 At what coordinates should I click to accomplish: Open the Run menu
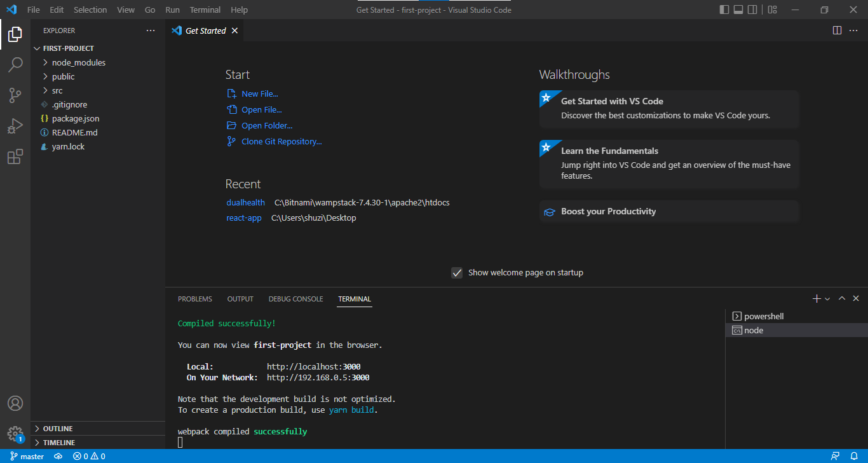coord(172,10)
